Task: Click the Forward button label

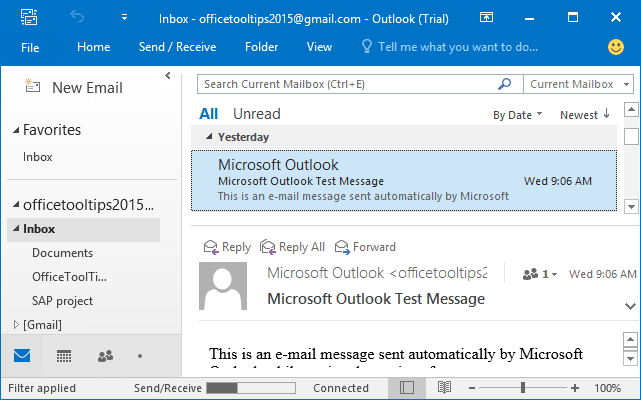Action: click(x=374, y=247)
